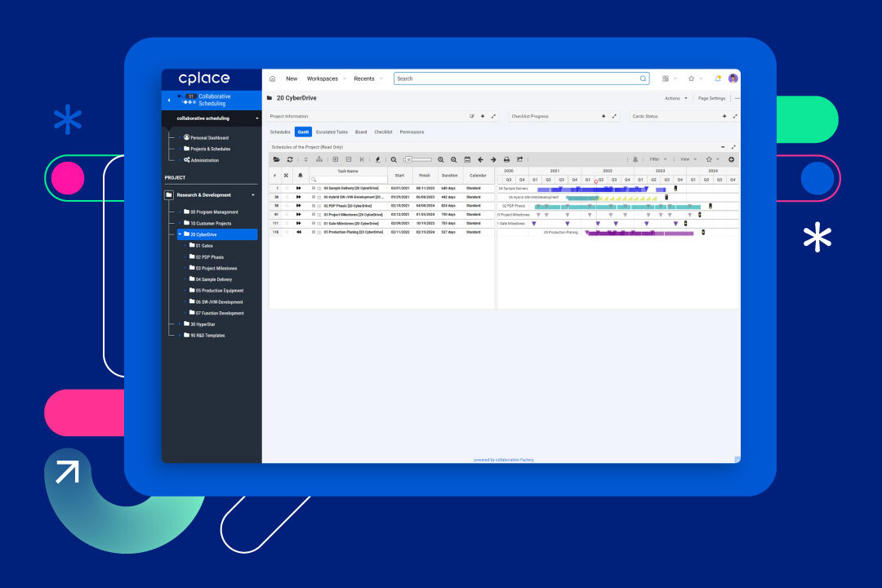Tick the checkbox for 03 Project Milestones row
The width and height of the screenshot is (882, 588).
click(287, 215)
